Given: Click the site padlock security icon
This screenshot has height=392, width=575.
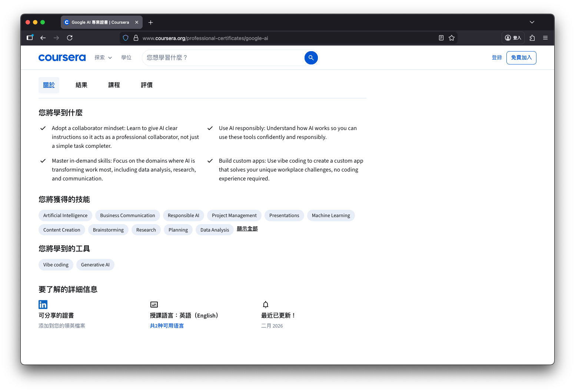Looking at the screenshot, I should 136,38.
